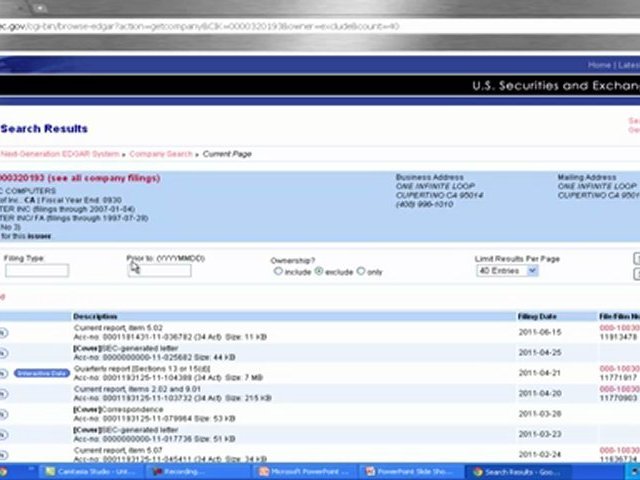Click the Description column header

click(x=96, y=316)
